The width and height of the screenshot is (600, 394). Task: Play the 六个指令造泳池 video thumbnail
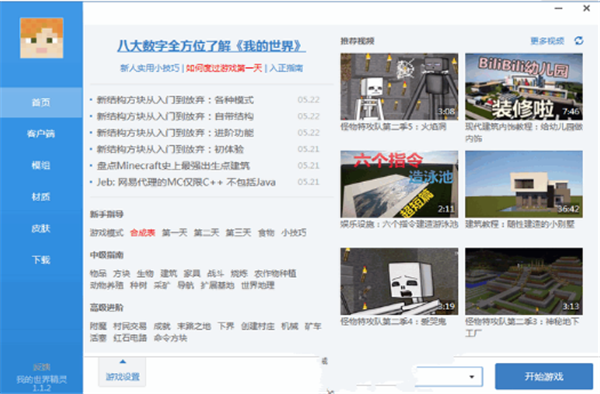click(x=399, y=184)
